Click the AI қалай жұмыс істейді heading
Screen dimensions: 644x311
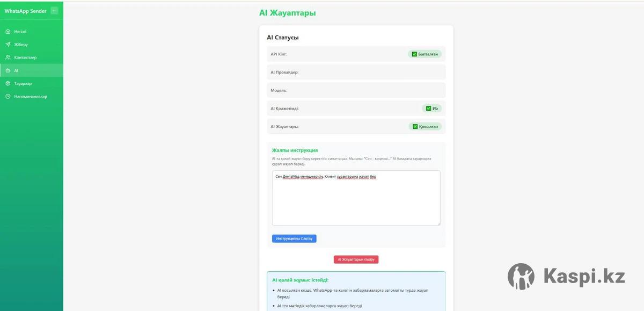click(300, 280)
